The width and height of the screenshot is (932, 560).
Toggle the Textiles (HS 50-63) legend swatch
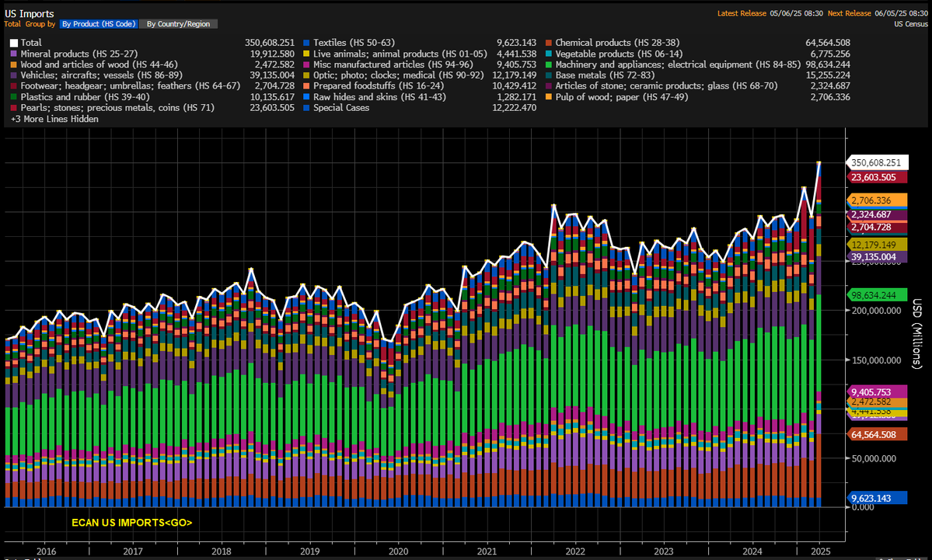pyautogui.click(x=307, y=43)
